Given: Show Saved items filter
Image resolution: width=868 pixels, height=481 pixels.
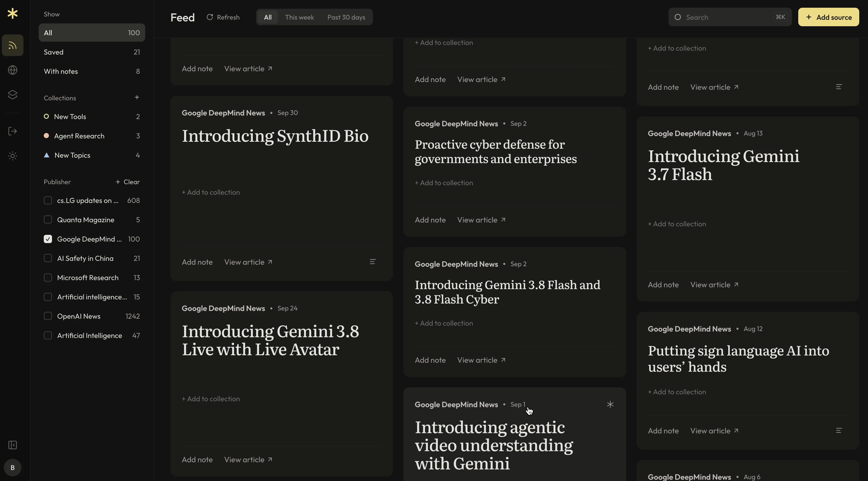Looking at the screenshot, I should (x=92, y=52).
